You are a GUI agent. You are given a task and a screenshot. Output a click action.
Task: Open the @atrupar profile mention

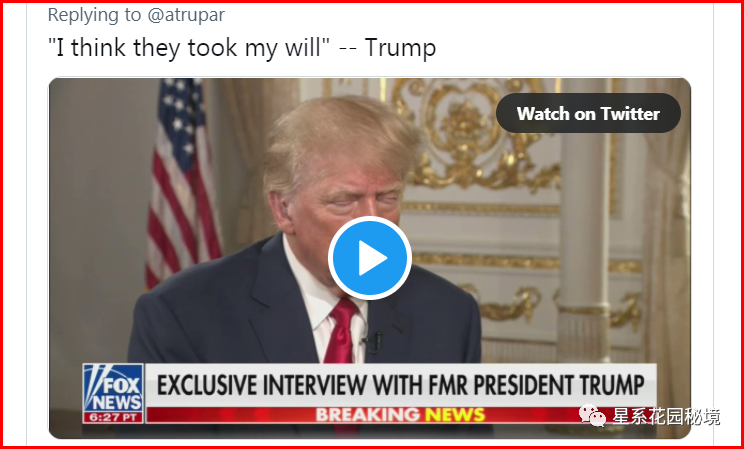186,15
